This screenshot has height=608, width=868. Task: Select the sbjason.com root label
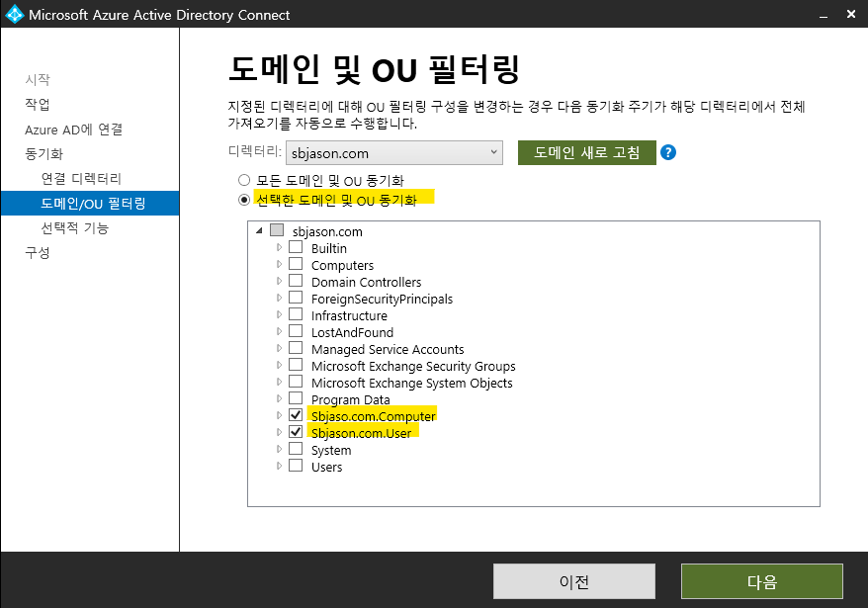327,231
